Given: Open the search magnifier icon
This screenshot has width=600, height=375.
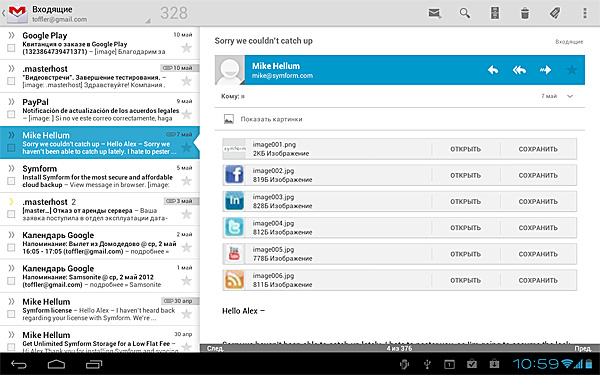Looking at the screenshot, I should 465,13.
